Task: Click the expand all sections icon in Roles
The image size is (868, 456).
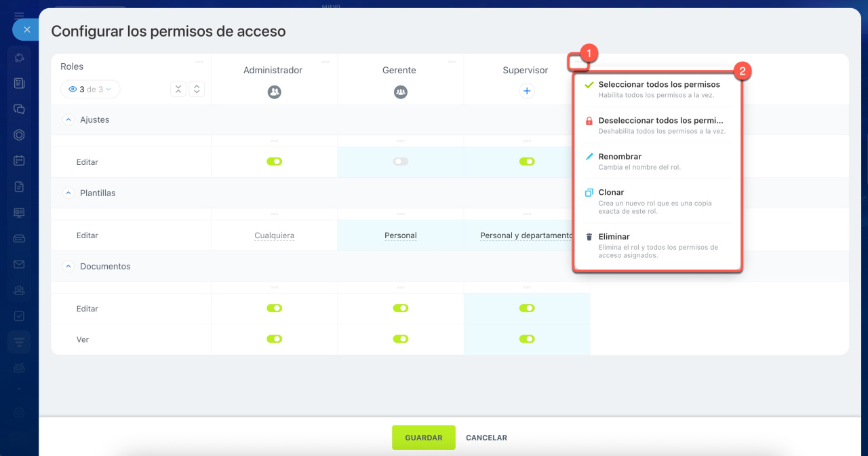Action: pos(197,89)
